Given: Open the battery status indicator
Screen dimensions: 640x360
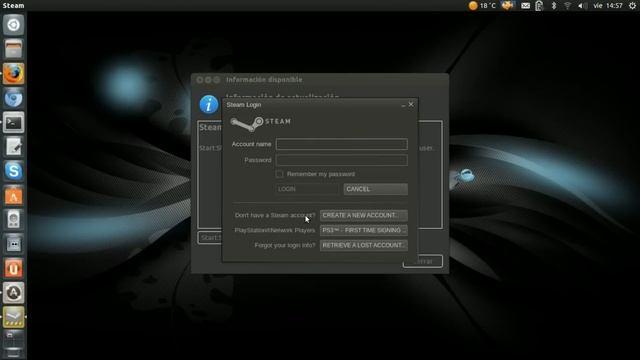Looking at the screenshot, I should pos(540,6).
